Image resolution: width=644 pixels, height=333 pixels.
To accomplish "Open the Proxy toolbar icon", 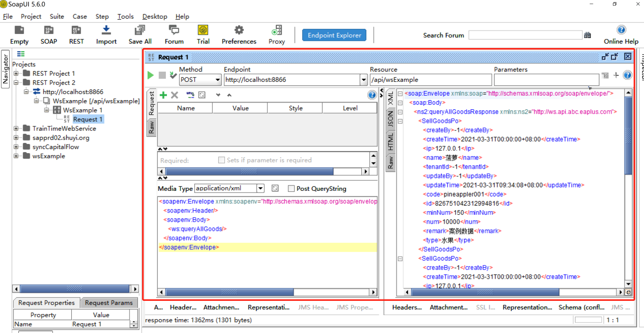I will click(277, 35).
